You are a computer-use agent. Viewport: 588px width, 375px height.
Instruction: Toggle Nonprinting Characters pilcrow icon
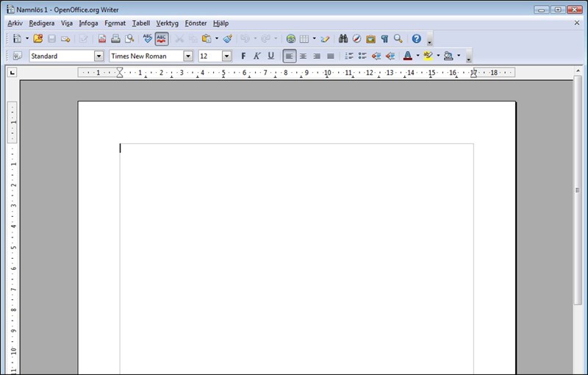pyautogui.click(x=384, y=39)
